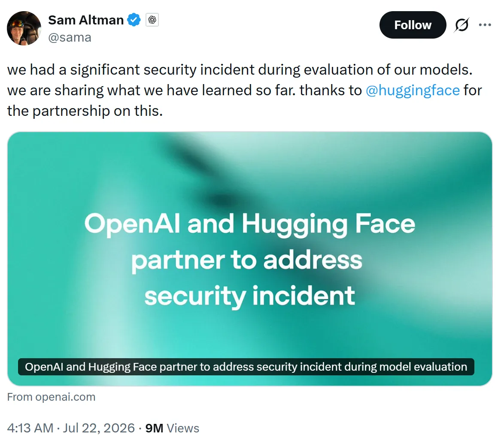
Task: Open the Grok explain-this-post icon
Action: coord(462,25)
